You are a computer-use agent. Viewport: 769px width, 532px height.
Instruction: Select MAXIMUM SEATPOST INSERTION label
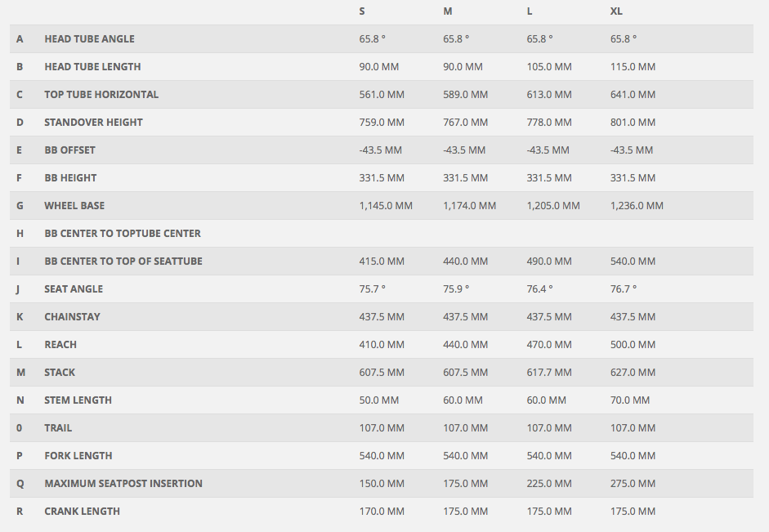point(123,484)
